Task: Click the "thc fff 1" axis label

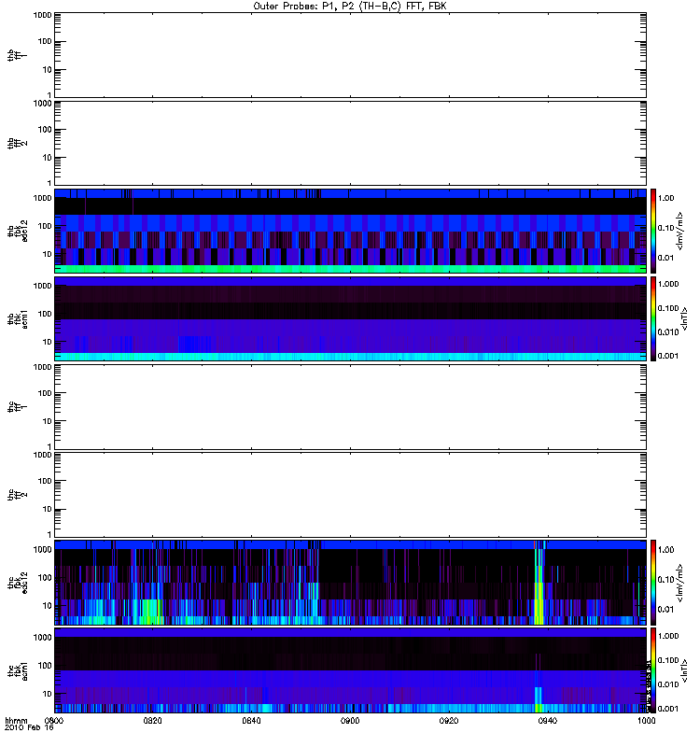Action: [18, 407]
